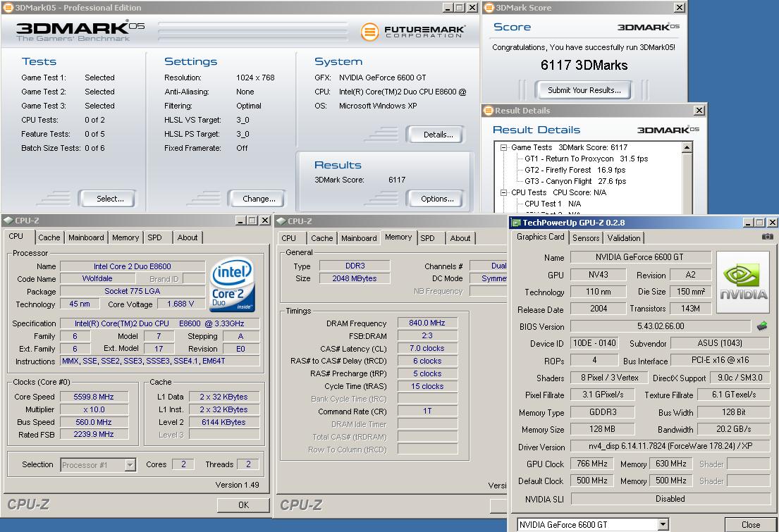Click the Multiplier x 10.0 field
This screenshot has height=532, width=779.
pos(94,409)
